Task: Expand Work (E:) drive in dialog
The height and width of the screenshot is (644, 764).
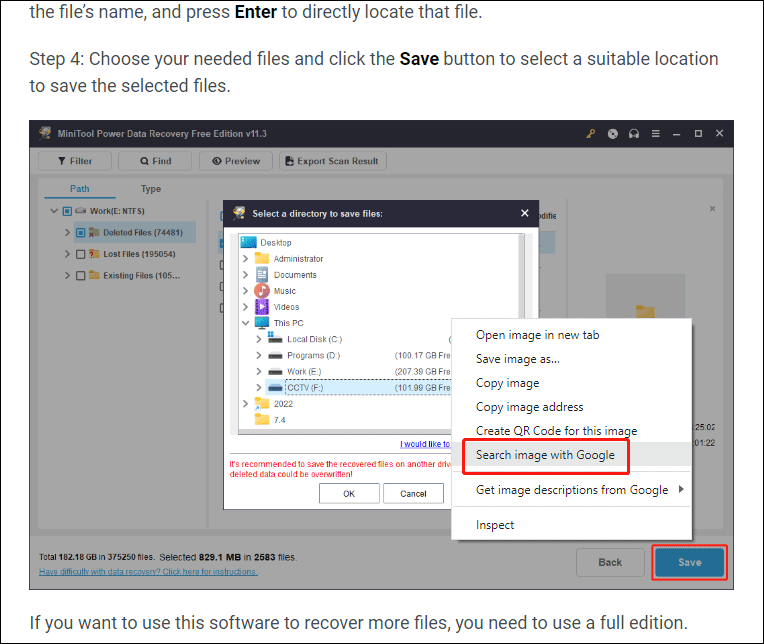Action: (x=259, y=371)
